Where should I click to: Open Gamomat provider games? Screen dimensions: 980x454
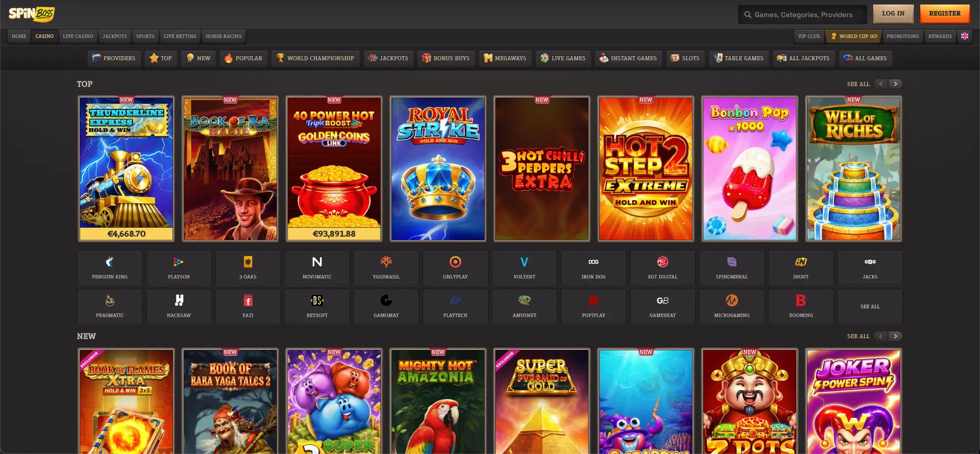coord(386,306)
